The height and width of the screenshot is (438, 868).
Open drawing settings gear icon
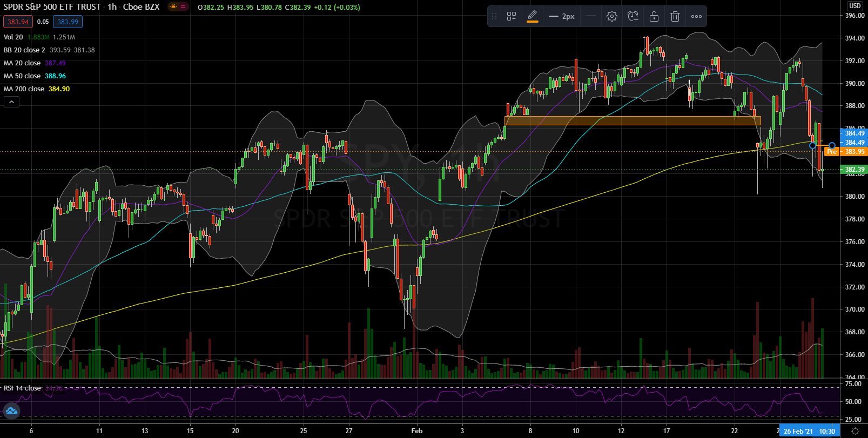click(x=612, y=16)
